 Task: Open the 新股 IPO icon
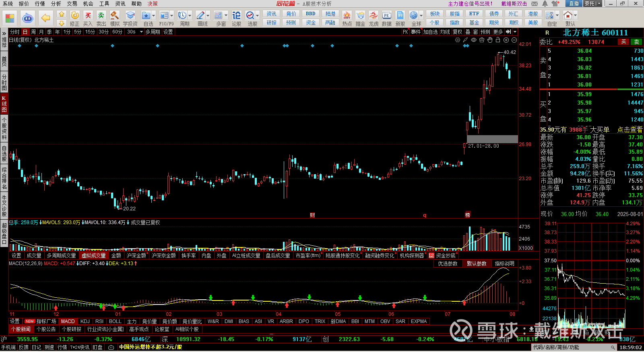pyautogui.click(x=400, y=15)
